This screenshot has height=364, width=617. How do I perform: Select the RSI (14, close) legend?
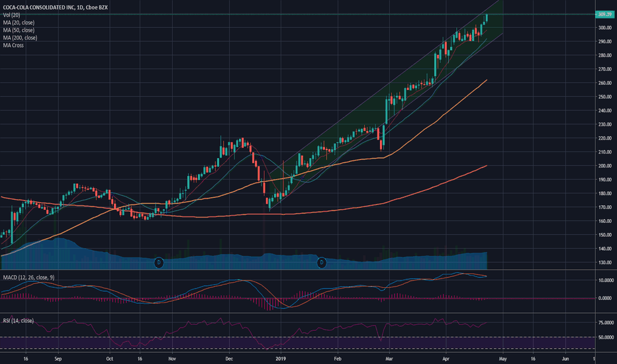(x=18, y=321)
